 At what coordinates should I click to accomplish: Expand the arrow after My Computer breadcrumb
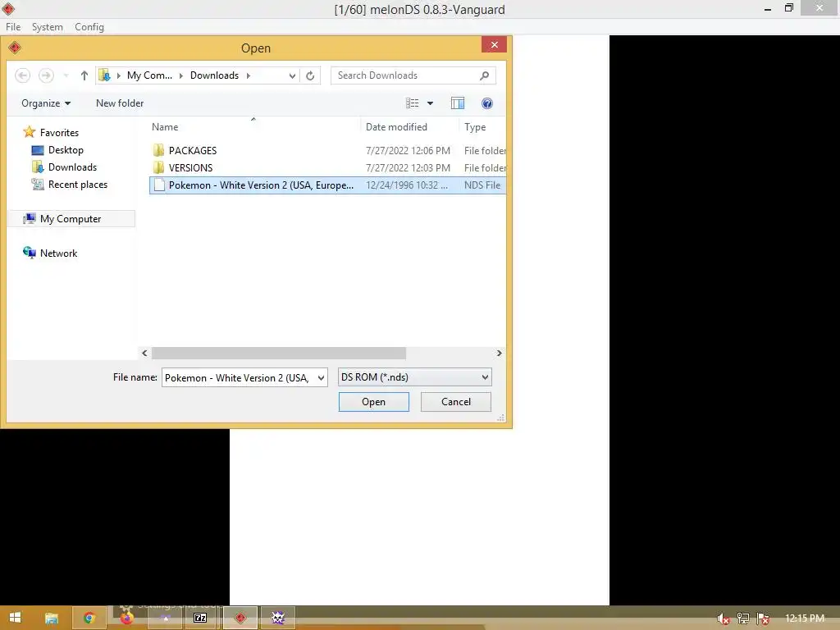(x=181, y=75)
